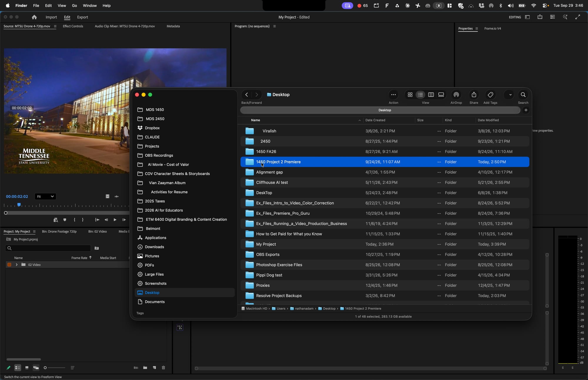This screenshot has height=380, width=588.
Task: Click New Item icon in Project panel
Action: point(154,368)
